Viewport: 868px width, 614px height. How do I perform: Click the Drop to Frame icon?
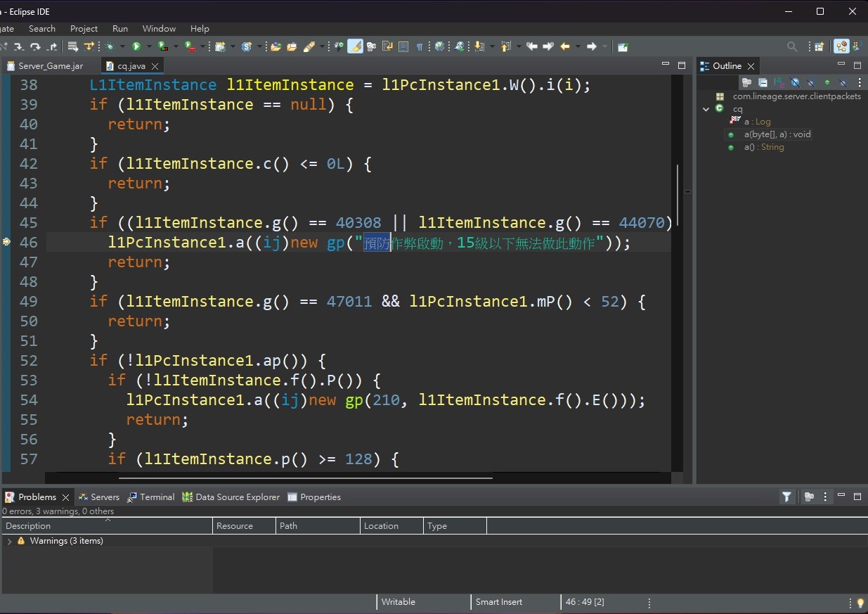click(x=73, y=46)
